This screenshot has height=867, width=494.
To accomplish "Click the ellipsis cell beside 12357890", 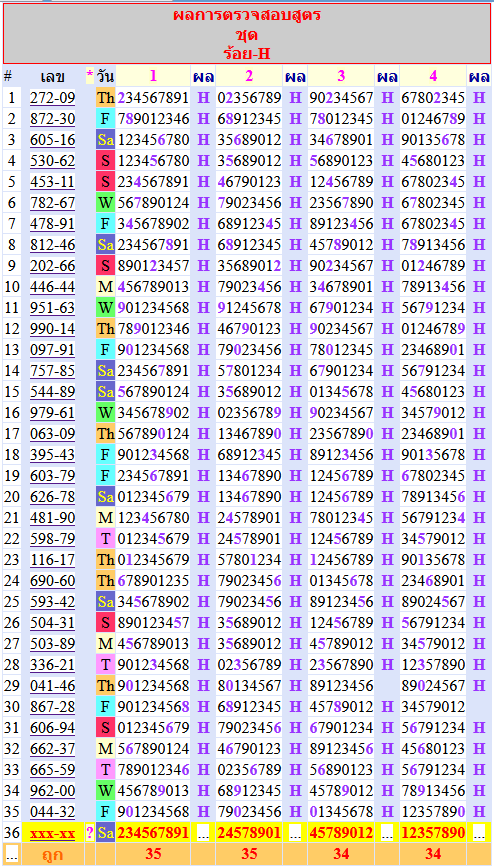I will pos(479,833).
